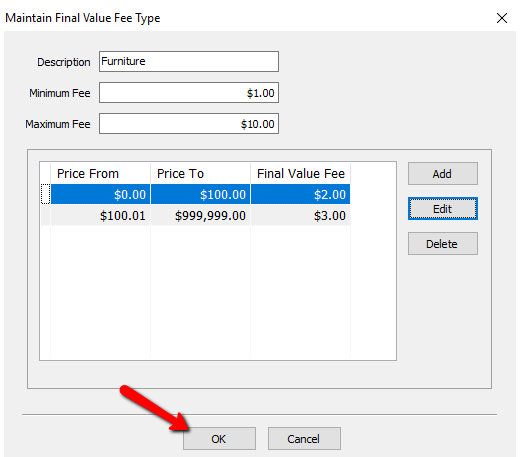Click the row selector of the $100.01 row
521x457 pixels.
coord(45,215)
